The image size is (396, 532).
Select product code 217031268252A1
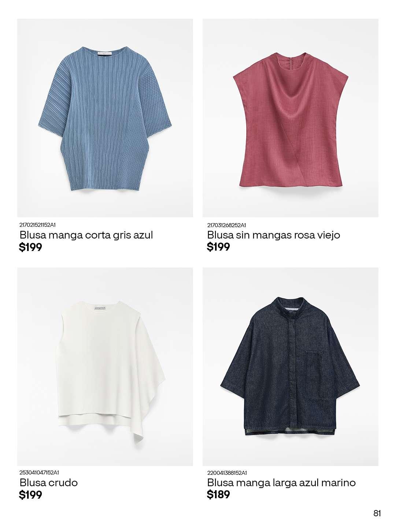pyautogui.click(x=227, y=225)
